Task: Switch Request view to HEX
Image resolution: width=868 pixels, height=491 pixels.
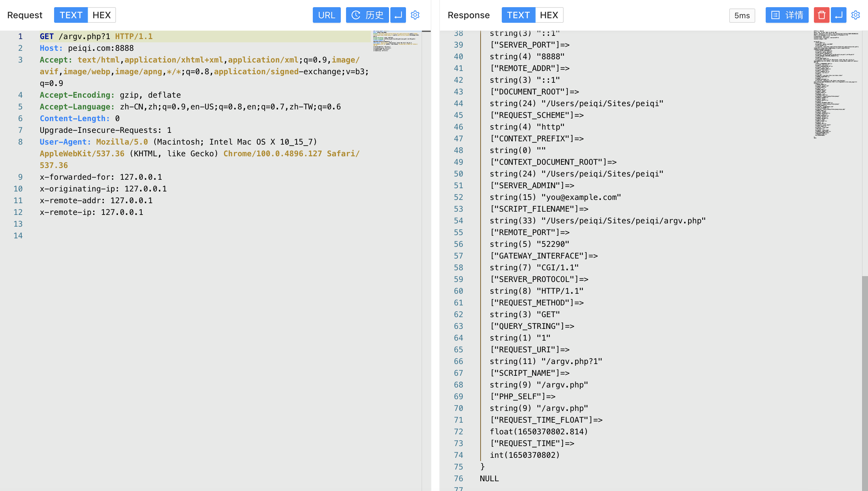Action: 102,15
